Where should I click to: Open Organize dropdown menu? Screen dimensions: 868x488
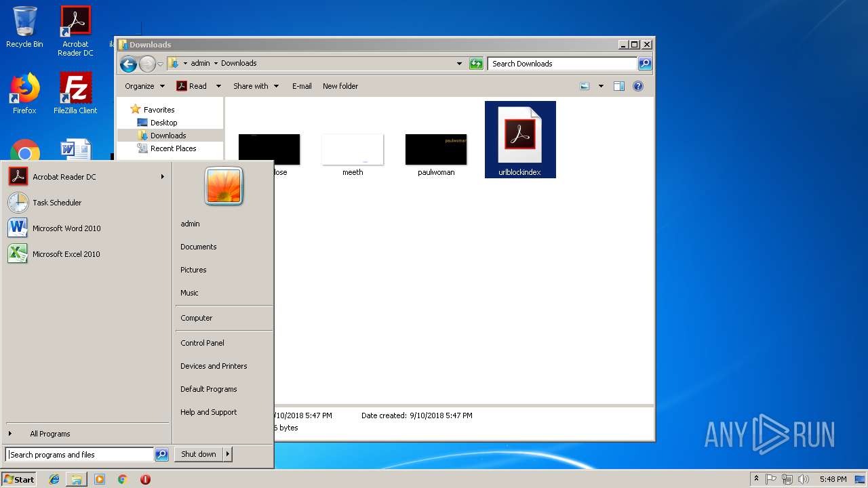145,86
